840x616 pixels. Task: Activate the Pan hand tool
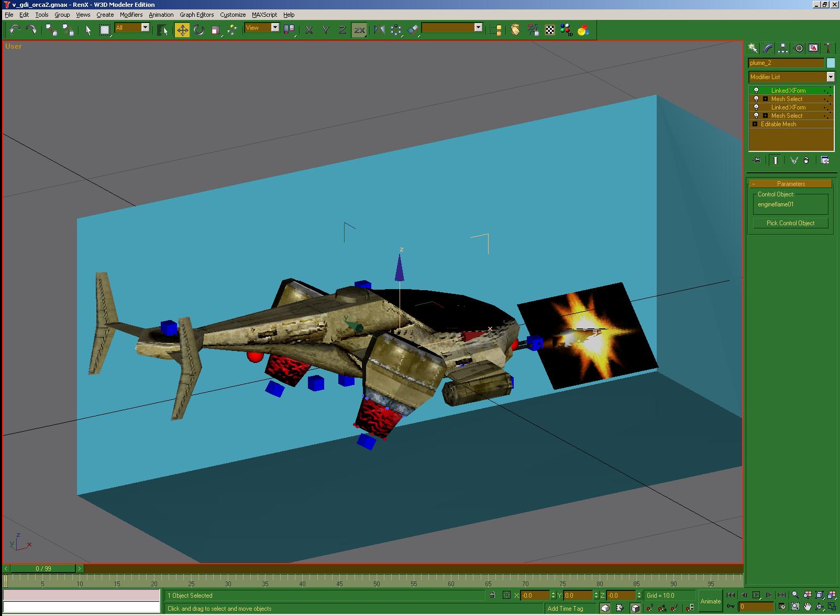tap(808, 607)
